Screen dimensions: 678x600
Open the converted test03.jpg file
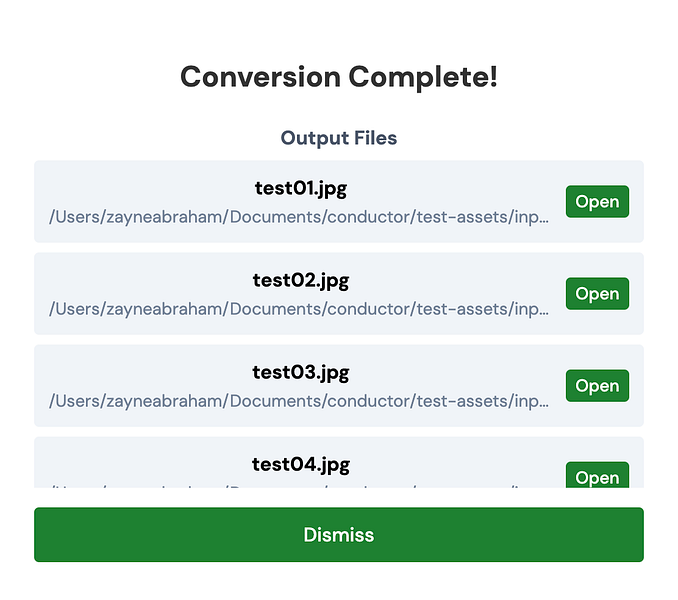pyautogui.click(x=597, y=386)
